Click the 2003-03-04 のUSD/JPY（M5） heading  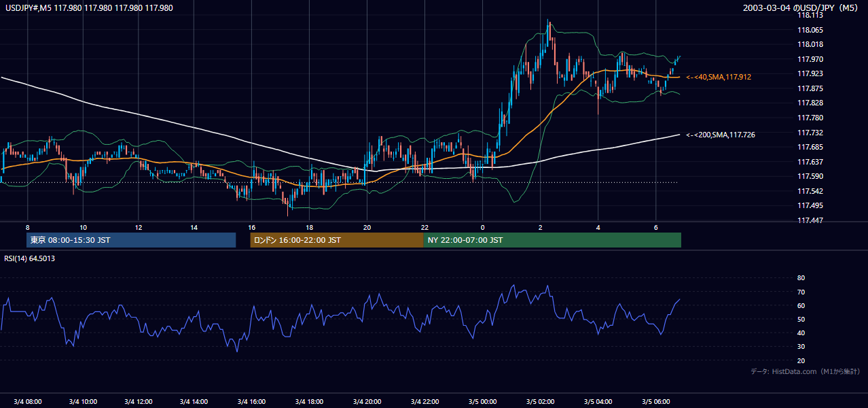tap(802, 8)
